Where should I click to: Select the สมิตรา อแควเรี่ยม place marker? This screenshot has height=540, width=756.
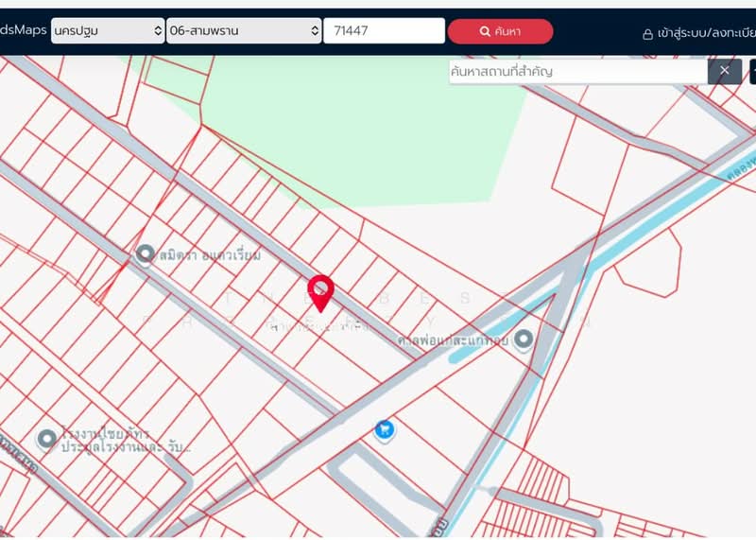click(x=145, y=253)
